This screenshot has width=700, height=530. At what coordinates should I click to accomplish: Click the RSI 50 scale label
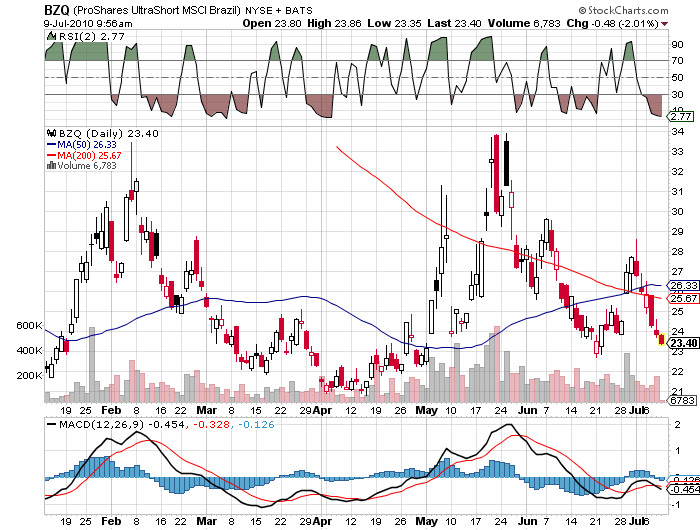(677, 77)
